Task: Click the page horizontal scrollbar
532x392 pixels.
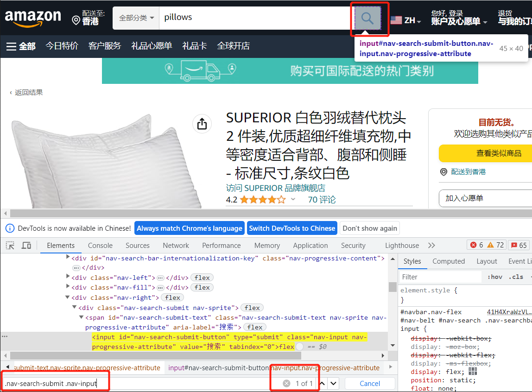Action: coord(271,213)
